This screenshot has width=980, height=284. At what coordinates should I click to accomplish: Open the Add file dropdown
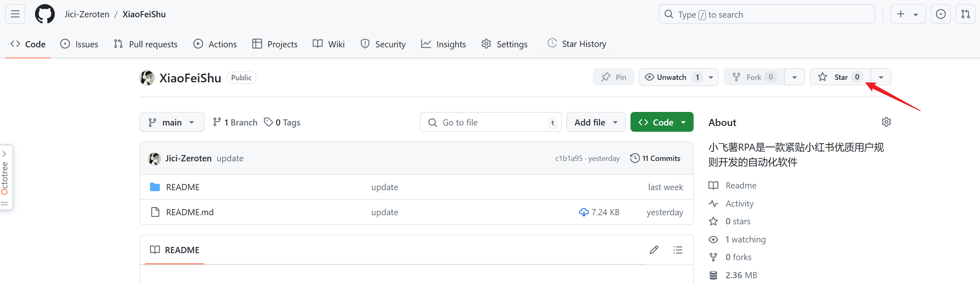596,122
